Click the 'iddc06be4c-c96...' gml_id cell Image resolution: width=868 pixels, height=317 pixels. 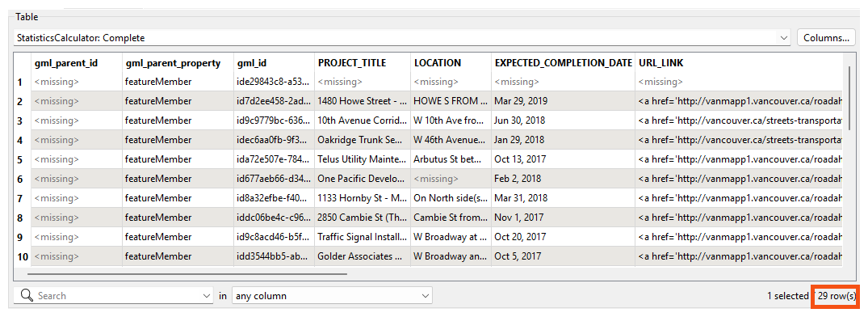(274, 218)
